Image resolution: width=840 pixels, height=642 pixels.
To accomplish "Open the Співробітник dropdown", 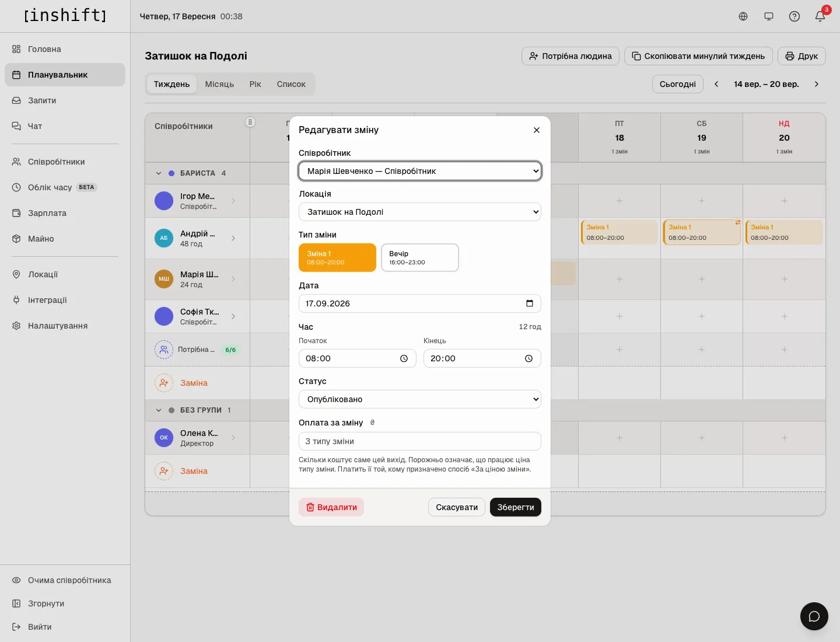I will pos(420,171).
